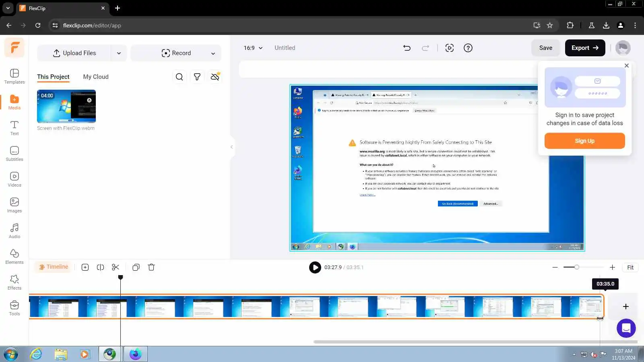The height and width of the screenshot is (362, 644).
Task: Select the FlexClip browser tab
Action: (x=62, y=8)
